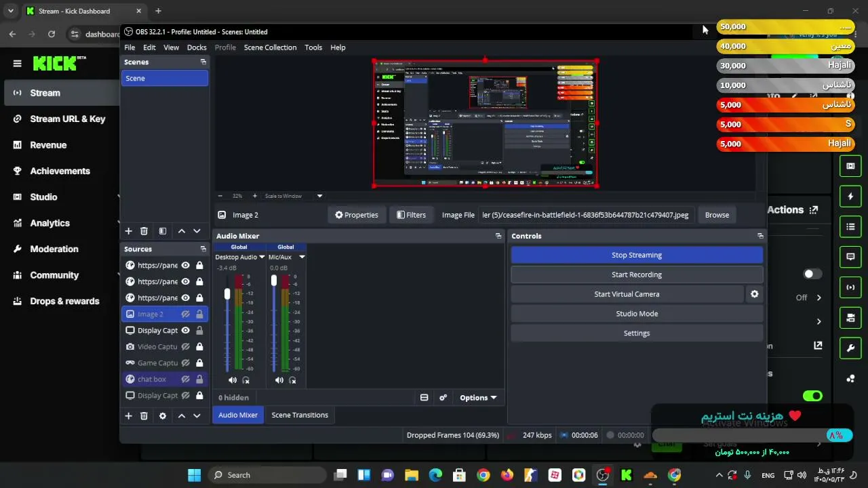Zoom in the OBS preview

point(255,196)
